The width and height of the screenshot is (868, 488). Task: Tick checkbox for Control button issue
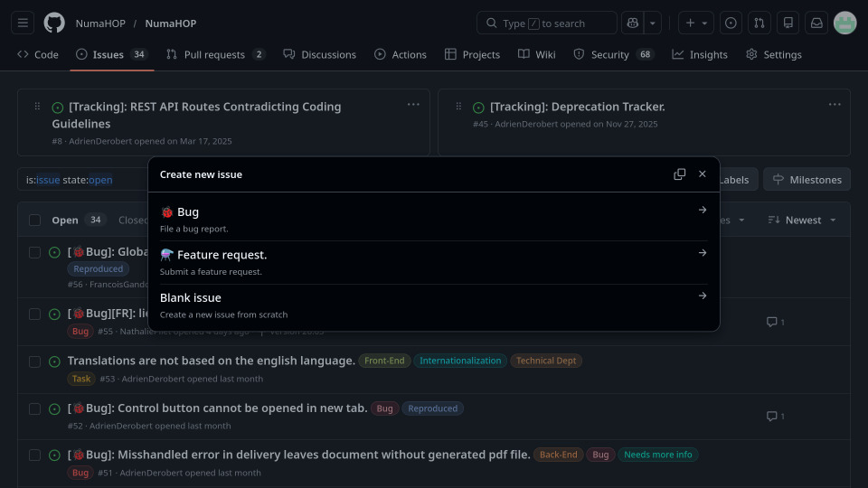click(x=34, y=408)
